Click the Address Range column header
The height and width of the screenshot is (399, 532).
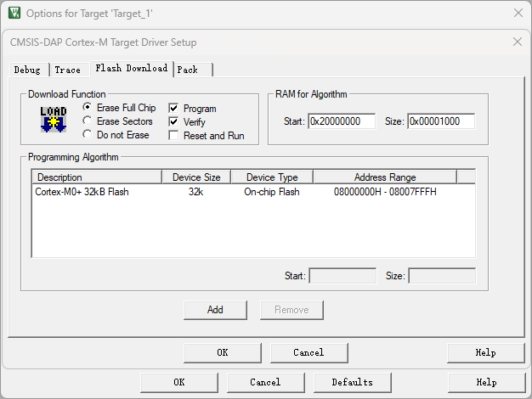point(385,177)
